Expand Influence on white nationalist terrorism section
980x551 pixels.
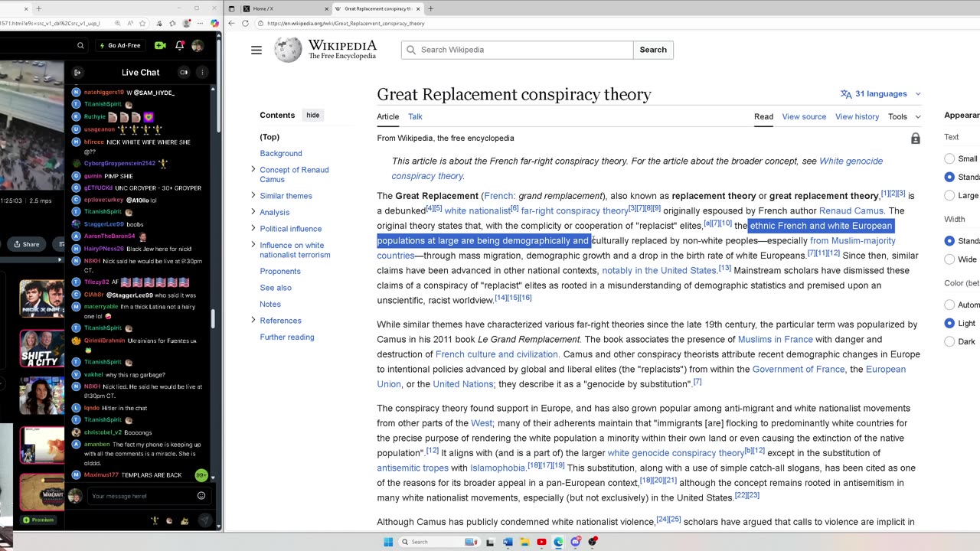(x=253, y=245)
